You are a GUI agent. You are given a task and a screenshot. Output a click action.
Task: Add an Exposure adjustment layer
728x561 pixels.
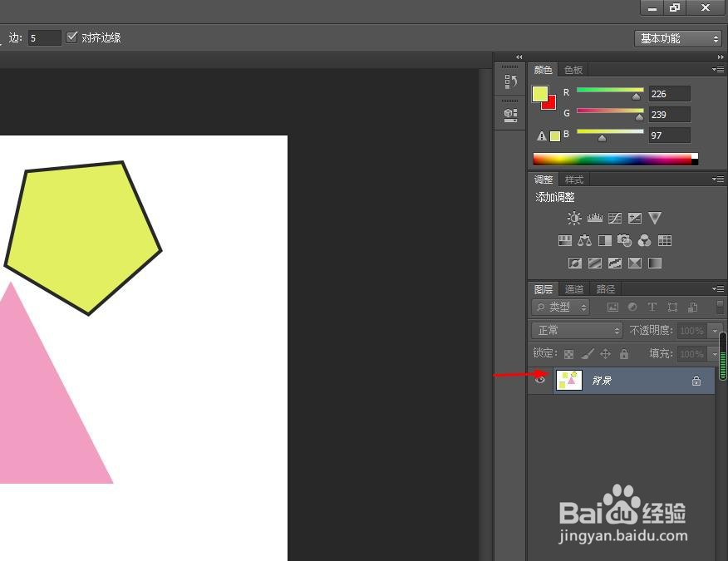point(635,218)
